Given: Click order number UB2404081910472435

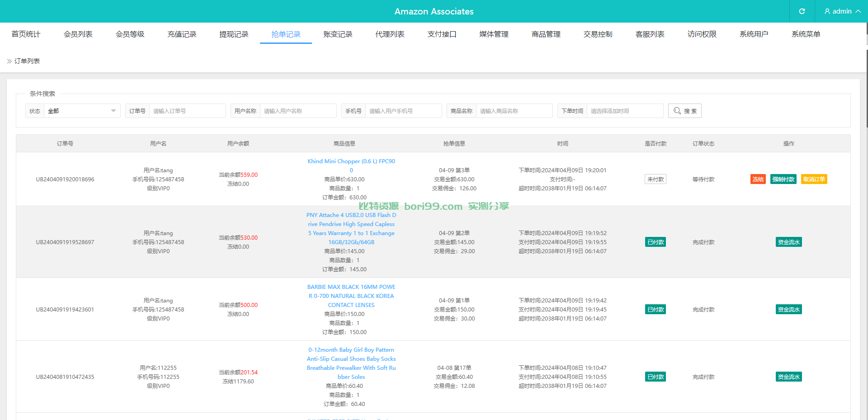Looking at the screenshot, I should click(x=65, y=377).
